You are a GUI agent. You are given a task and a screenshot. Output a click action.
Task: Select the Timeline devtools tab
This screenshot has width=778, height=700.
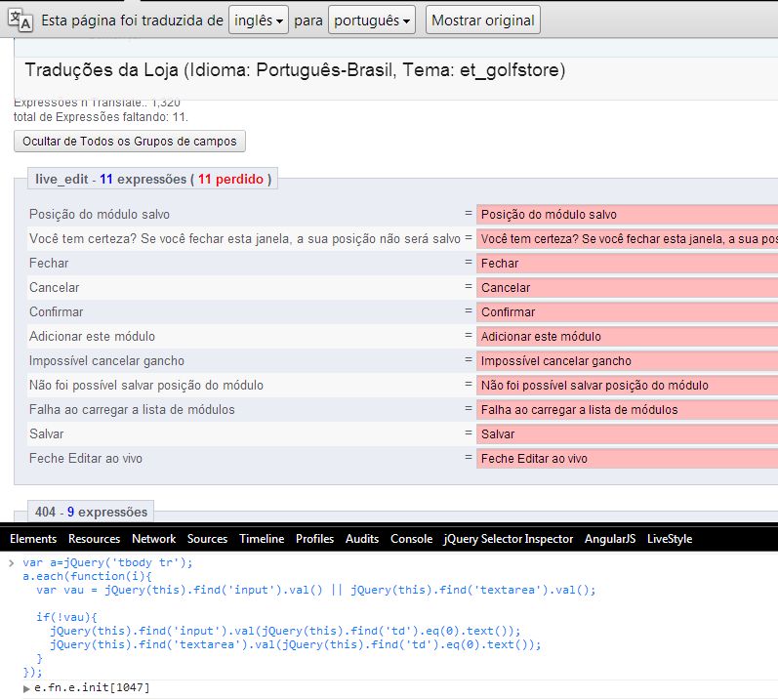pos(262,539)
